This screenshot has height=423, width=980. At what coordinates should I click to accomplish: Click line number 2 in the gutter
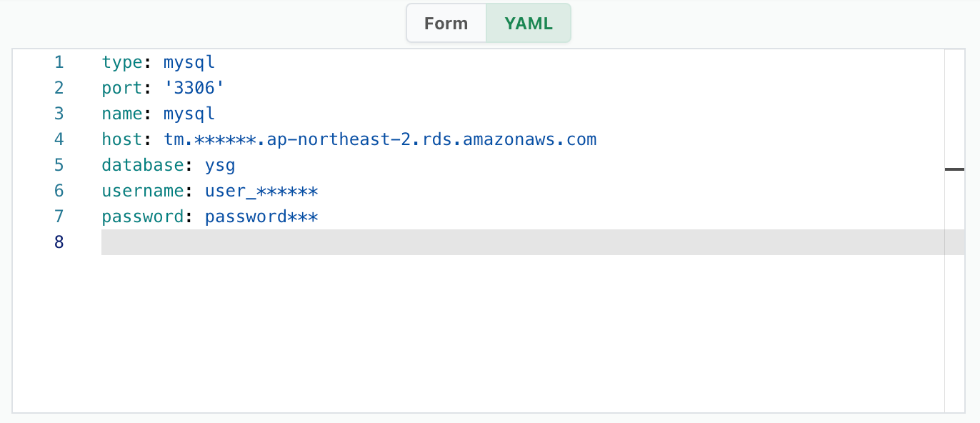(59, 88)
